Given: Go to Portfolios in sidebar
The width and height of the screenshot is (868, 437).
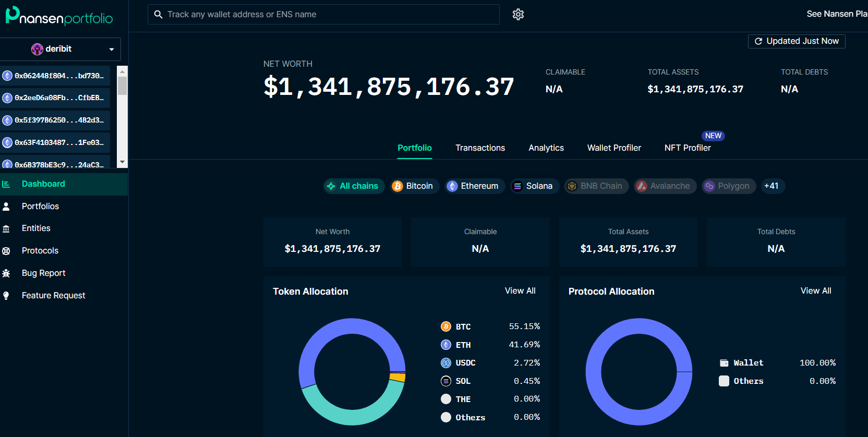Looking at the screenshot, I should (40, 207).
